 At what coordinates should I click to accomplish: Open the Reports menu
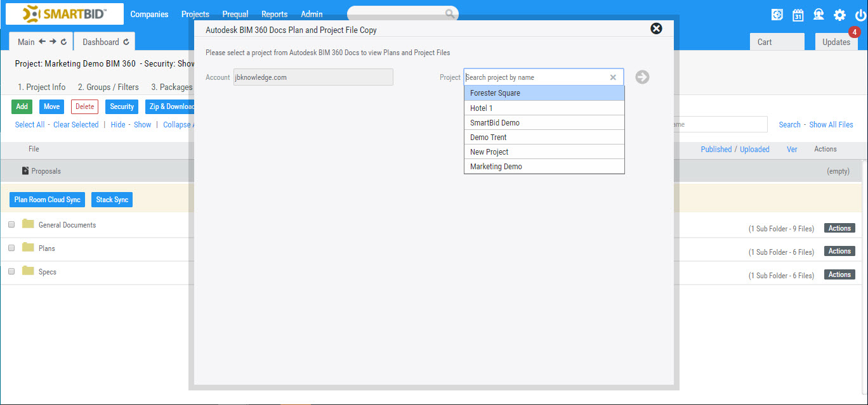point(274,13)
